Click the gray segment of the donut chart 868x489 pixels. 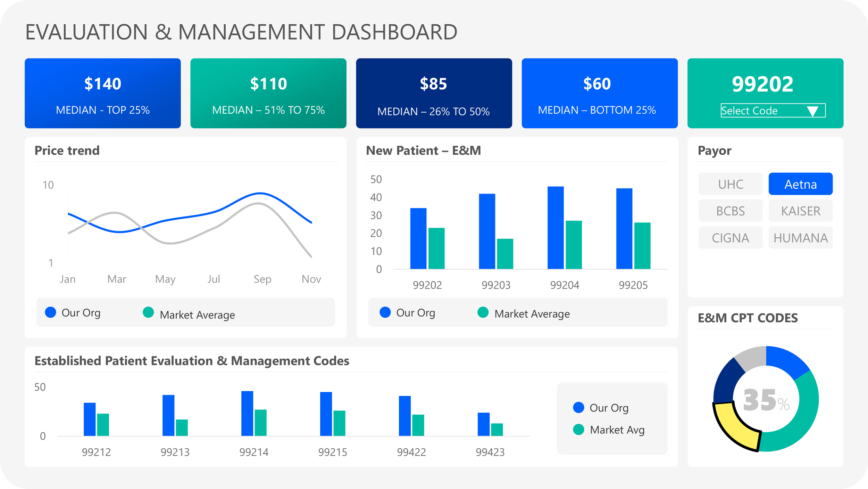(x=753, y=358)
